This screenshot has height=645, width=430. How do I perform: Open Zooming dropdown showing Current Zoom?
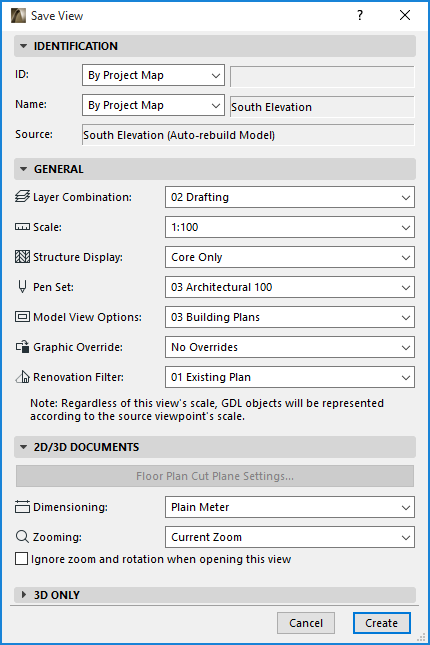(290, 537)
